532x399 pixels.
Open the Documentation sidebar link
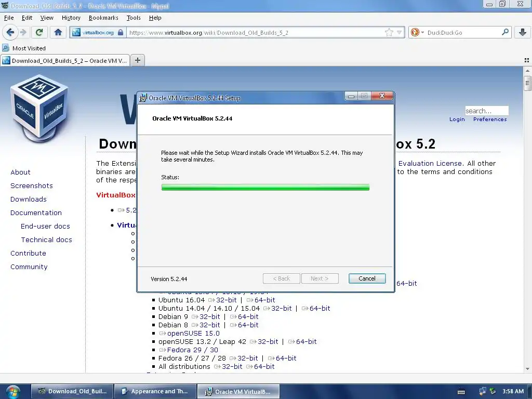click(36, 212)
